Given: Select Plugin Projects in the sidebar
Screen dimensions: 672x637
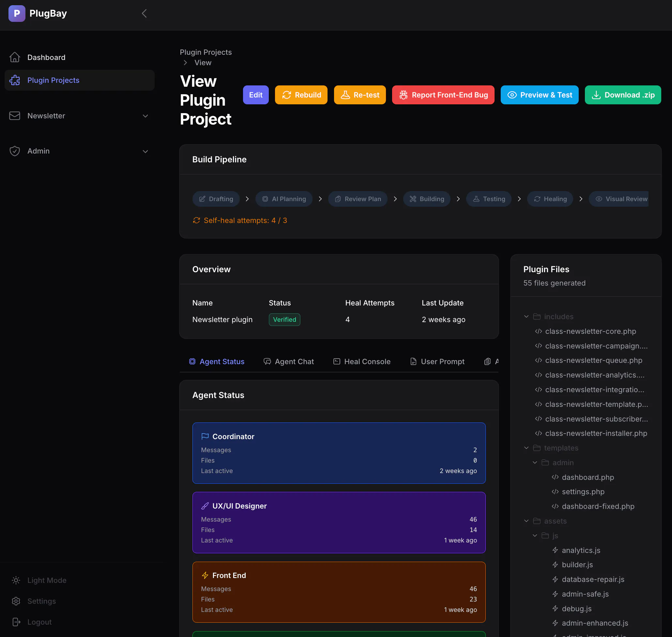Looking at the screenshot, I should pyautogui.click(x=80, y=80).
